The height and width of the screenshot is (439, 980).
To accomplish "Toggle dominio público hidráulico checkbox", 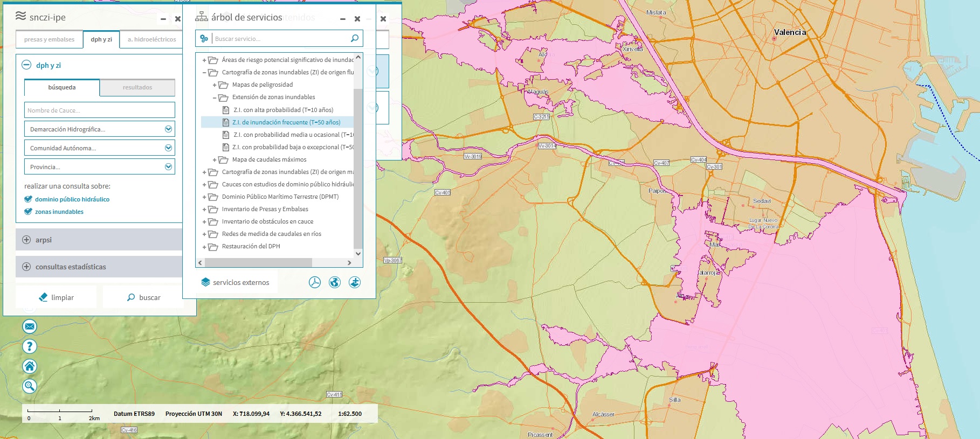I will 28,199.
